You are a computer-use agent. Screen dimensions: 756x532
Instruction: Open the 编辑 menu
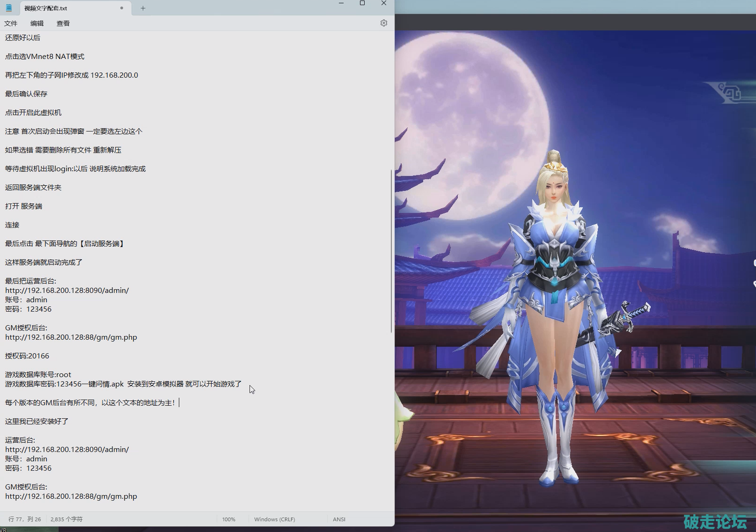point(37,23)
